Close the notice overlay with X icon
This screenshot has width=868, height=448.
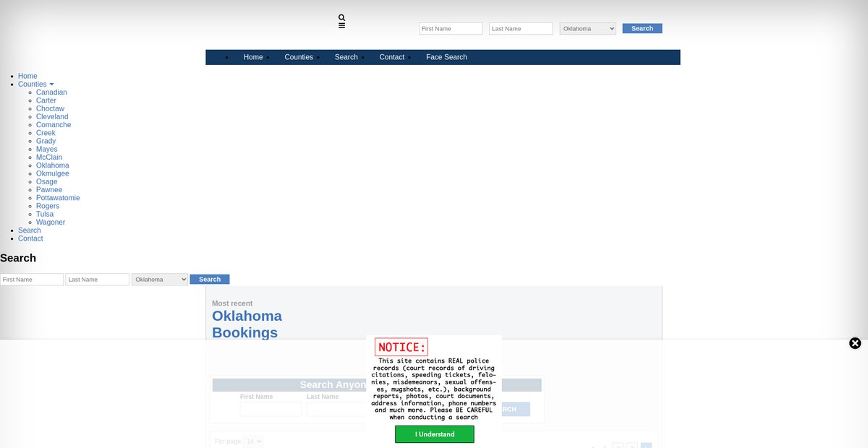855,343
